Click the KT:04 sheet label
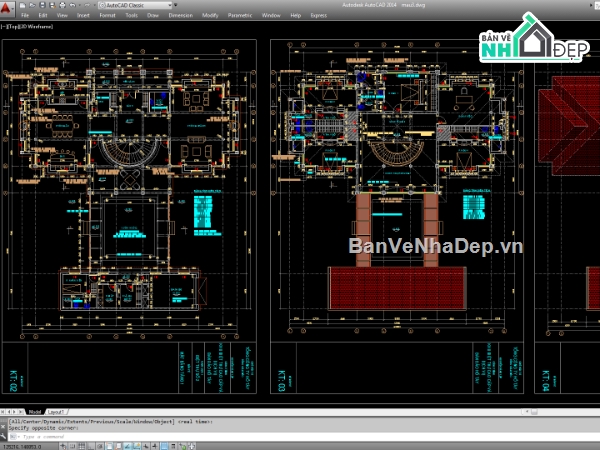 coord(545,380)
